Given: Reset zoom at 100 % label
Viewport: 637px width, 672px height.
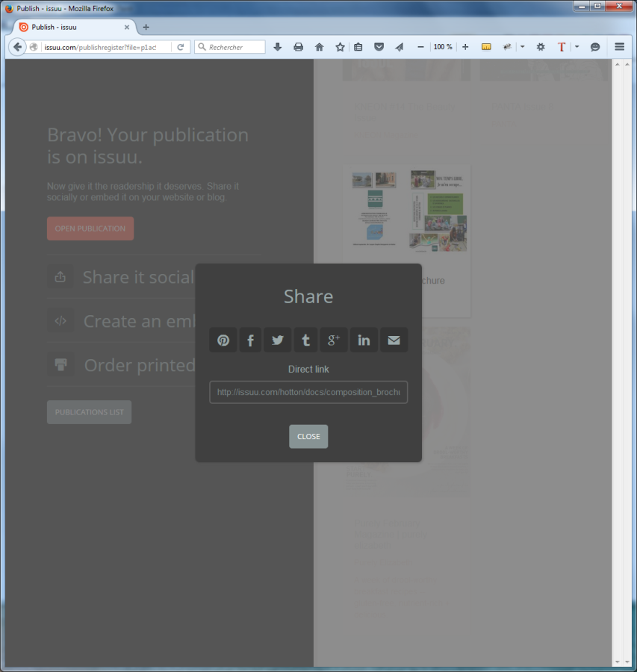Looking at the screenshot, I should tap(443, 47).
